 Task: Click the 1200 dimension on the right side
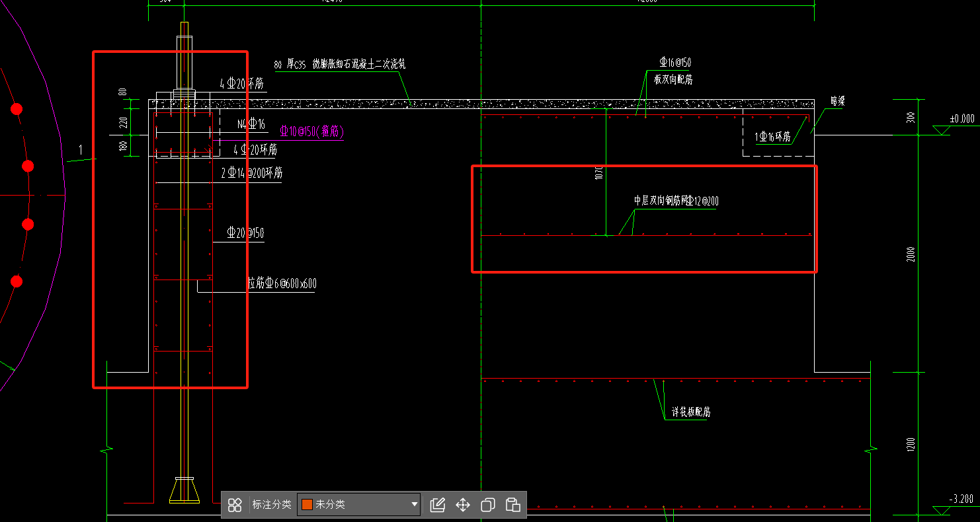(911, 444)
